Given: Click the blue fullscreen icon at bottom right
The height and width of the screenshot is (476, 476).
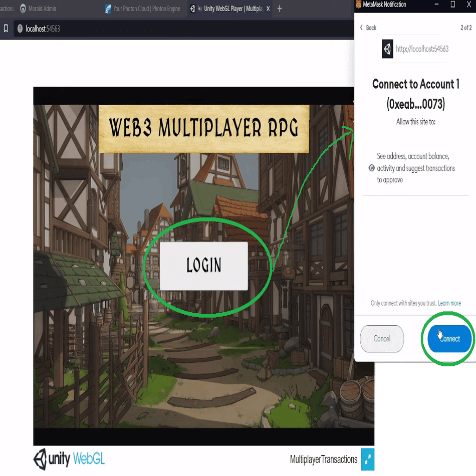Looking at the screenshot, I should [367, 459].
